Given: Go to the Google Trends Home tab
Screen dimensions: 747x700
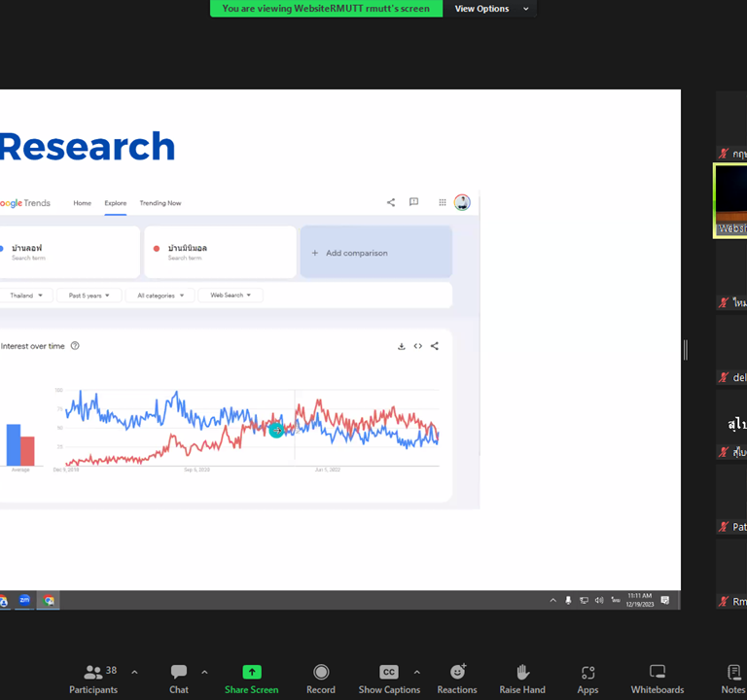Looking at the screenshot, I should pyautogui.click(x=83, y=203).
